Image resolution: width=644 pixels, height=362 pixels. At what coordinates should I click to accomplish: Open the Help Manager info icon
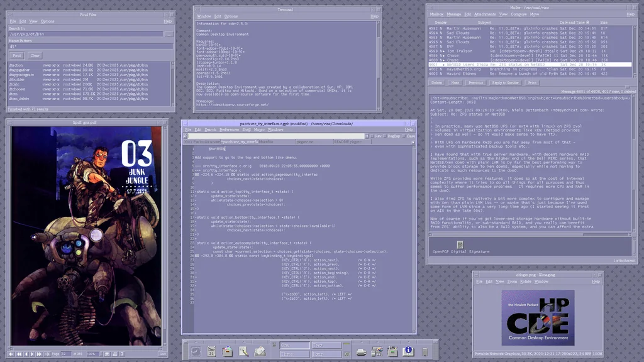408,351
